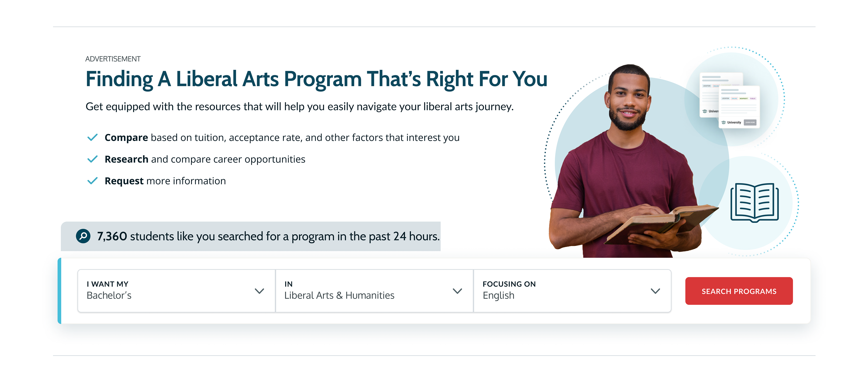
Task: Click the checkmark icon beside Compare
Action: [92, 137]
